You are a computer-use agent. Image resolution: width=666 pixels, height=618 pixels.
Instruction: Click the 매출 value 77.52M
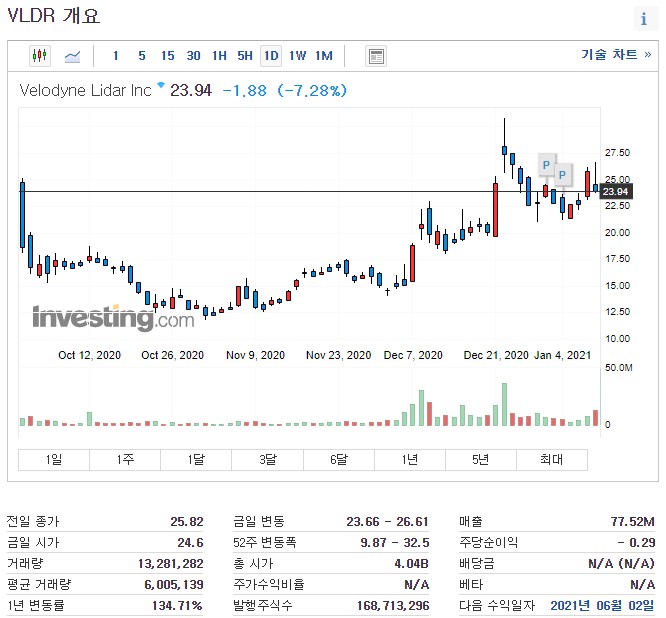click(x=633, y=521)
